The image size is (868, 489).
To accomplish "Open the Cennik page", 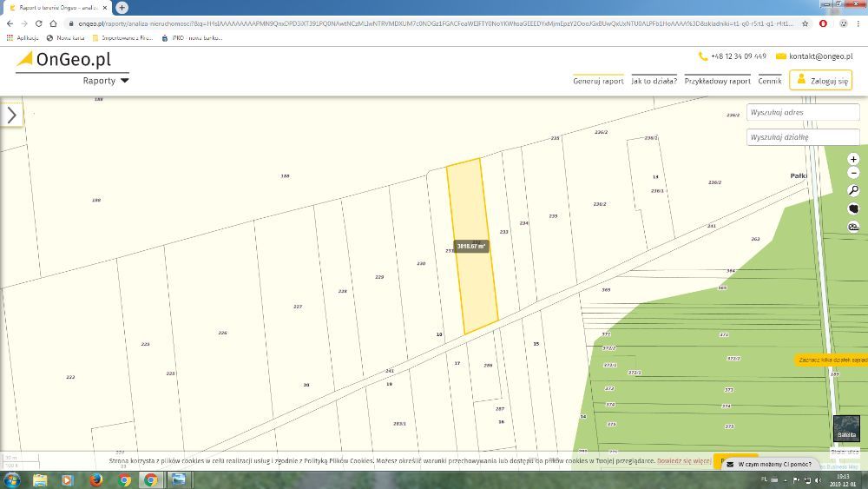I will (x=769, y=81).
